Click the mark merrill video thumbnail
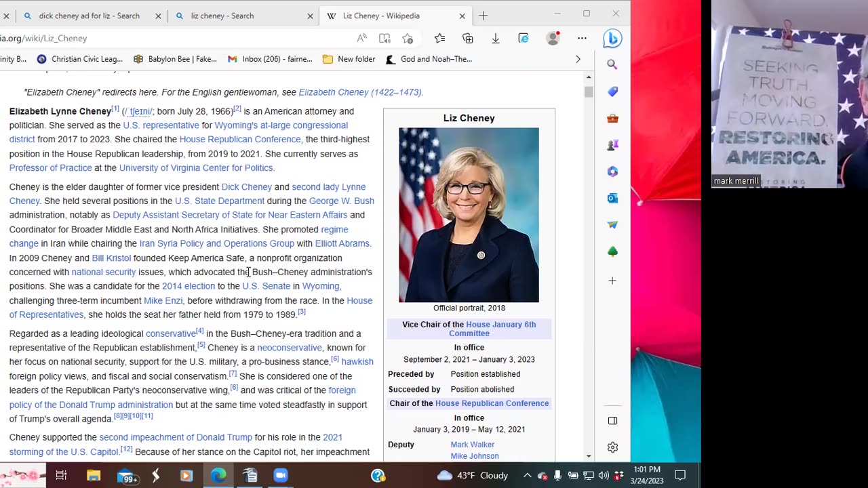 point(789,95)
